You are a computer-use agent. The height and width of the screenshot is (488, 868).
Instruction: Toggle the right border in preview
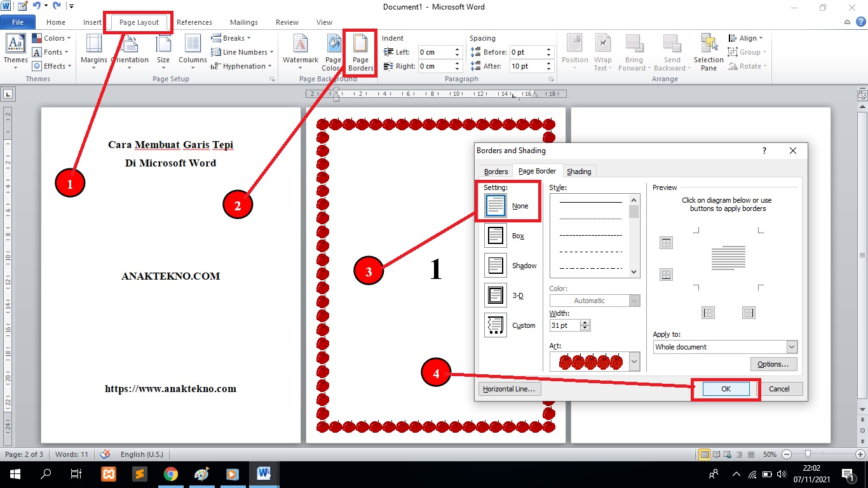click(749, 313)
